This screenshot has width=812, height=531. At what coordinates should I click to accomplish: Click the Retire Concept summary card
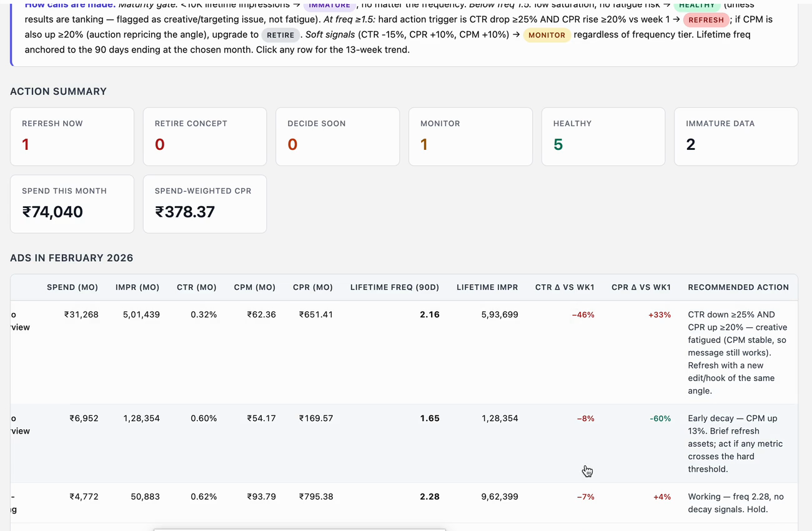coord(205,137)
